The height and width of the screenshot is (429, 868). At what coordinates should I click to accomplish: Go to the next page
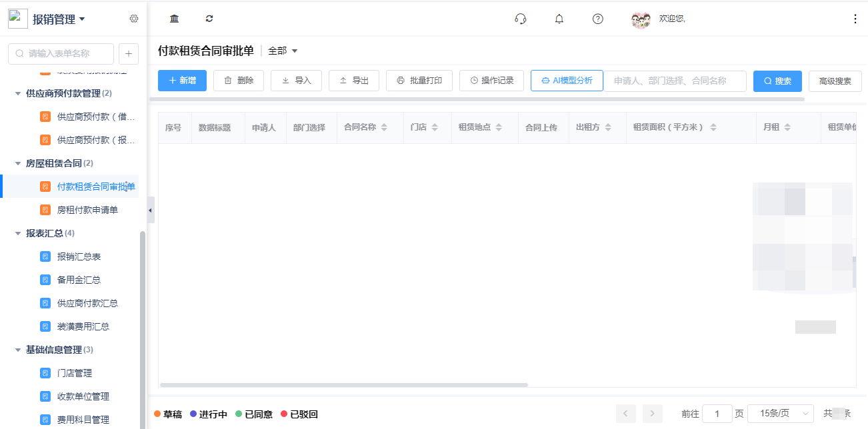(653, 414)
